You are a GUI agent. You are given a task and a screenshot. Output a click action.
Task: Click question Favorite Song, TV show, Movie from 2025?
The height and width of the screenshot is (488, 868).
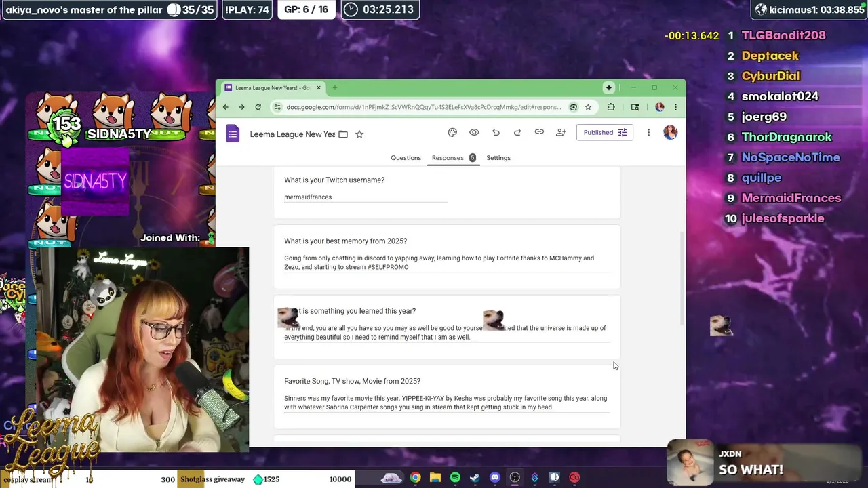coord(352,382)
